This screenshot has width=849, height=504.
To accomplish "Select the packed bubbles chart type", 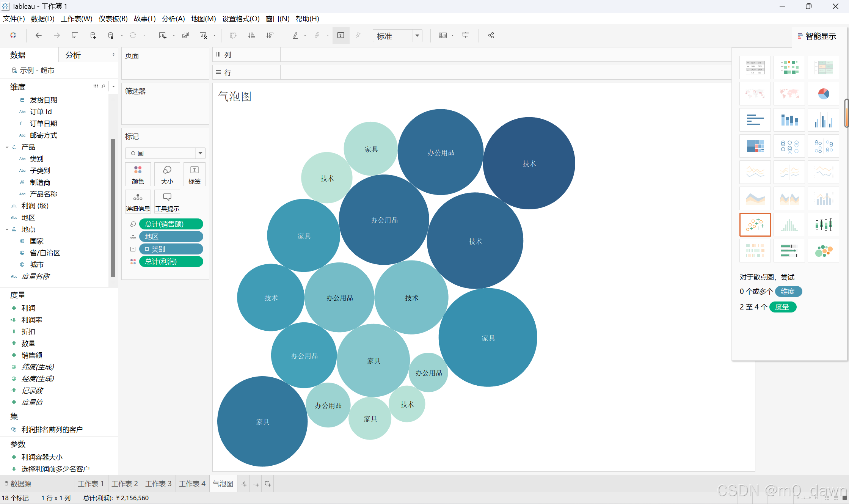I will (823, 251).
